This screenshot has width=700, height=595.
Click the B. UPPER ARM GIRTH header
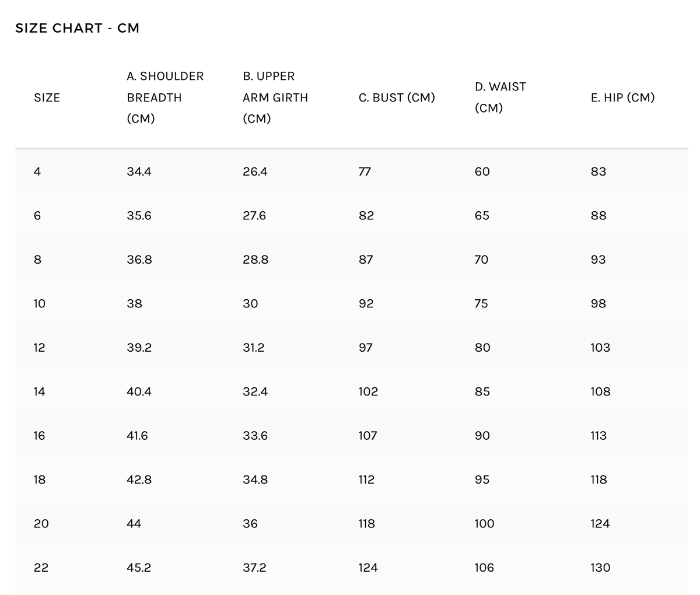click(275, 97)
